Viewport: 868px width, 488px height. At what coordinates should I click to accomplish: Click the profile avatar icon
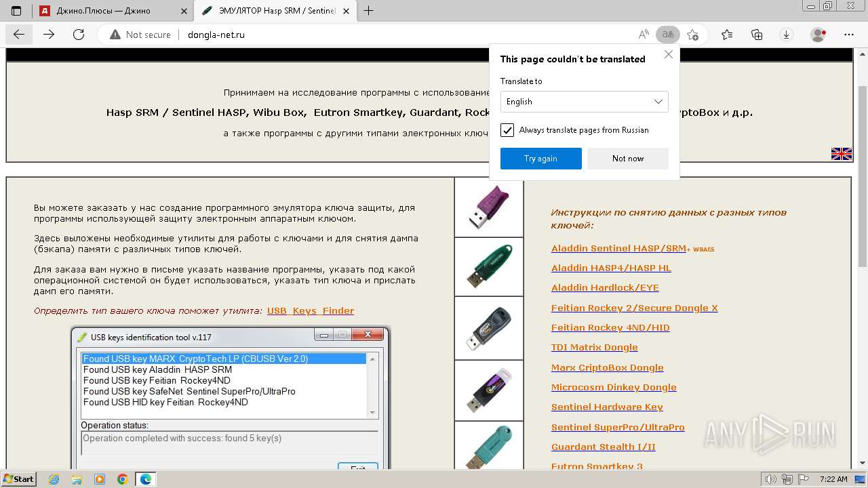[818, 35]
